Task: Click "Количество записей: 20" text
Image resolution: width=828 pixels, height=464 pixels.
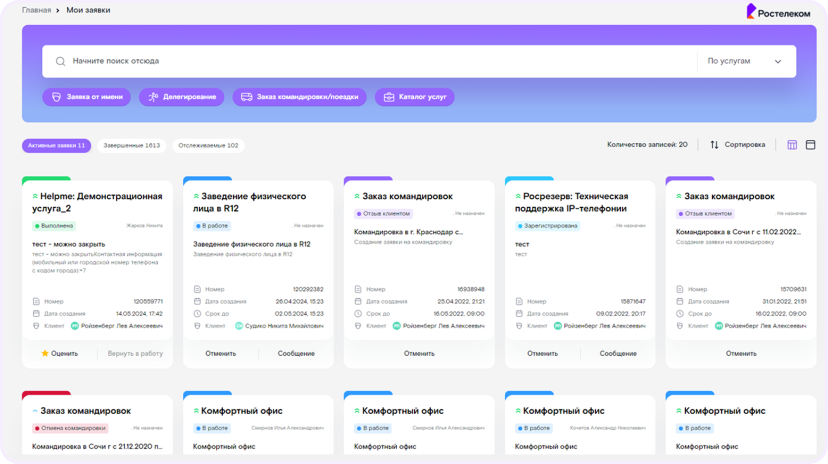Action: pyautogui.click(x=647, y=145)
